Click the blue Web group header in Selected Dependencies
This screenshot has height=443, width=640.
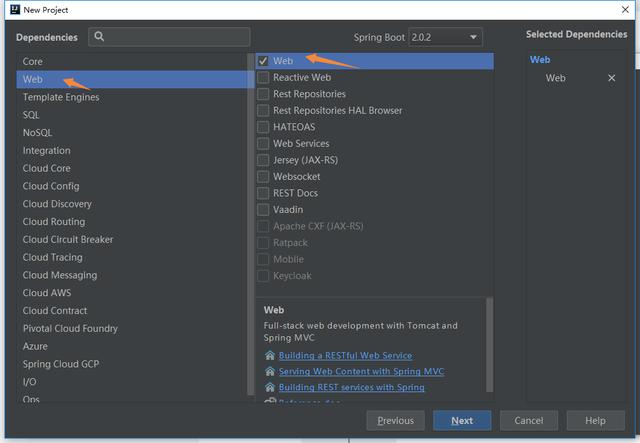[540, 60]
